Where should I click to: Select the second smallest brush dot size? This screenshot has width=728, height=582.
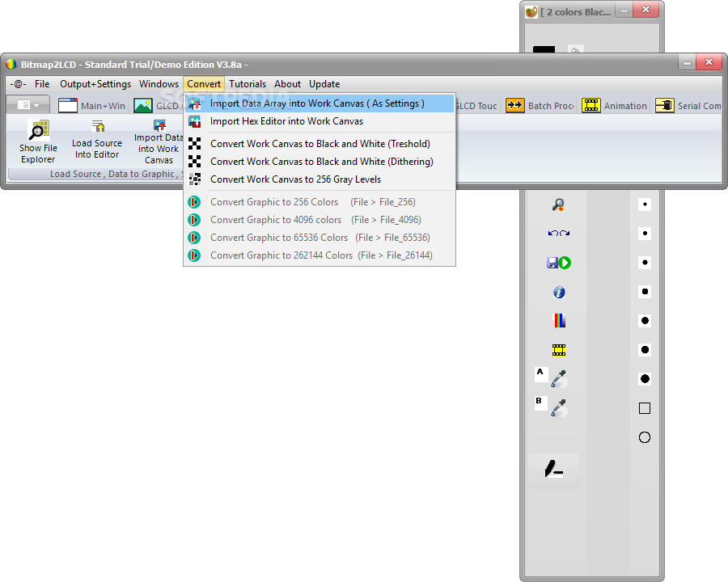pyautogui.click(x=645, y=234)
